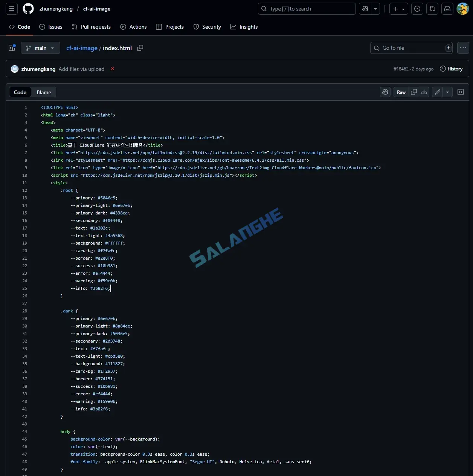Open the GitHub homepage logo
The width and height of the screenshot is (473, 476).
tap(28, 9)
